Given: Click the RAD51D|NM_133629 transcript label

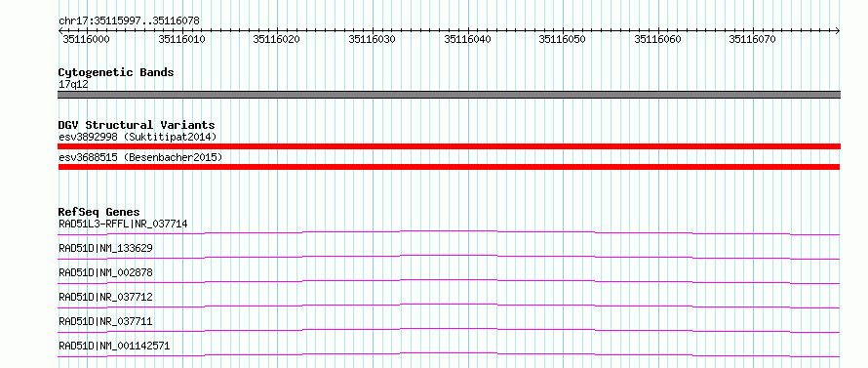Looking at the screenshot, I should 105,248.
